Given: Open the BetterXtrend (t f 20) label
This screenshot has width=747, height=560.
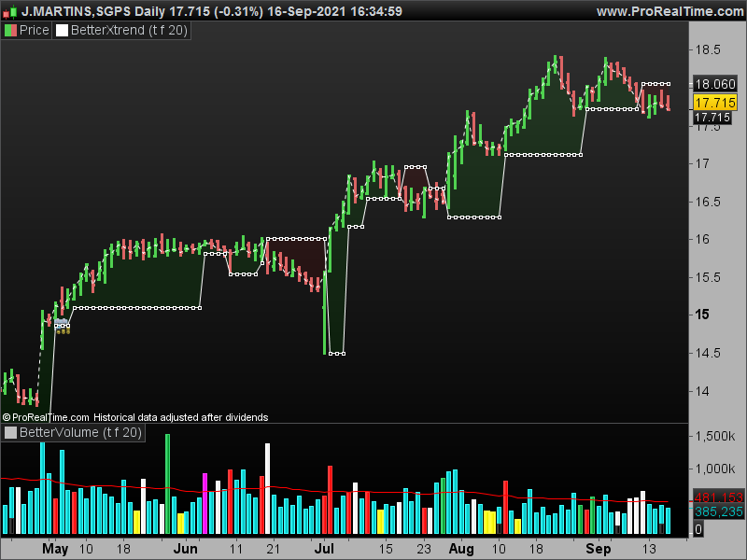Looking at the screenshot, I should click(129, 31).
